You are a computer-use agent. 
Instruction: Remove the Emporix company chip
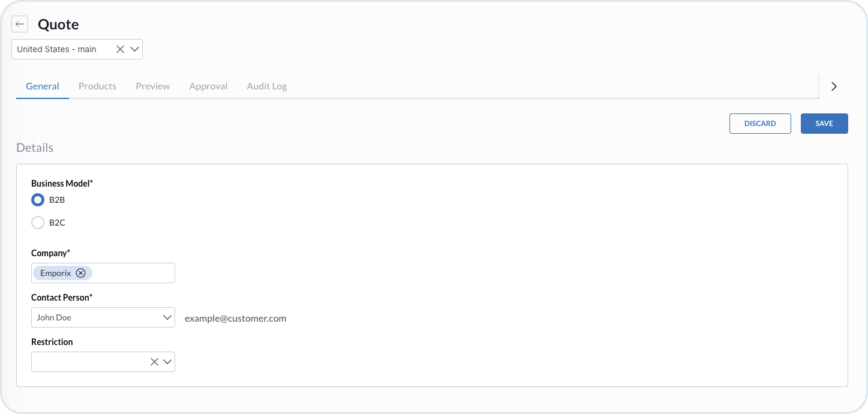click(x=81, y=273)
